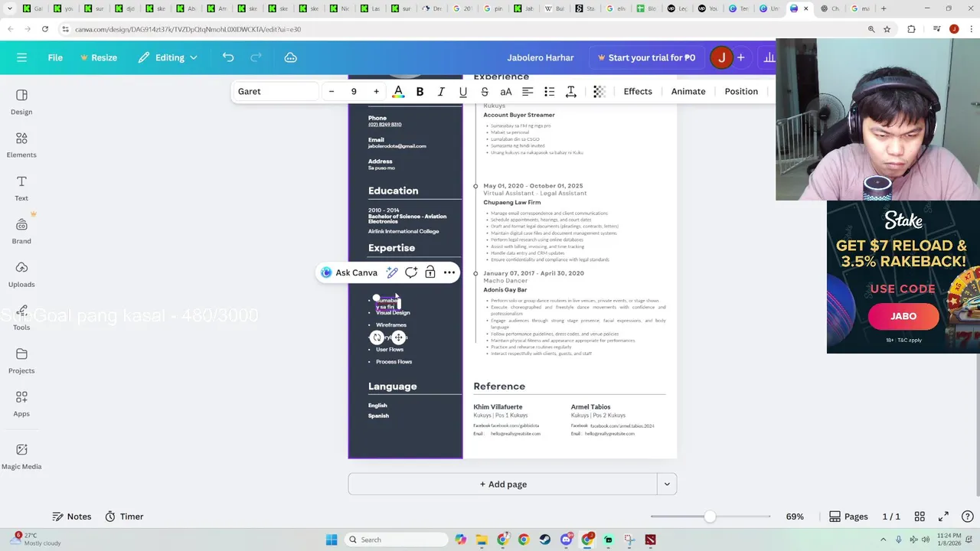Viewport: 980px width, 551px height.
Task: Toggle bold formatting
Action: tap(420, 91)
